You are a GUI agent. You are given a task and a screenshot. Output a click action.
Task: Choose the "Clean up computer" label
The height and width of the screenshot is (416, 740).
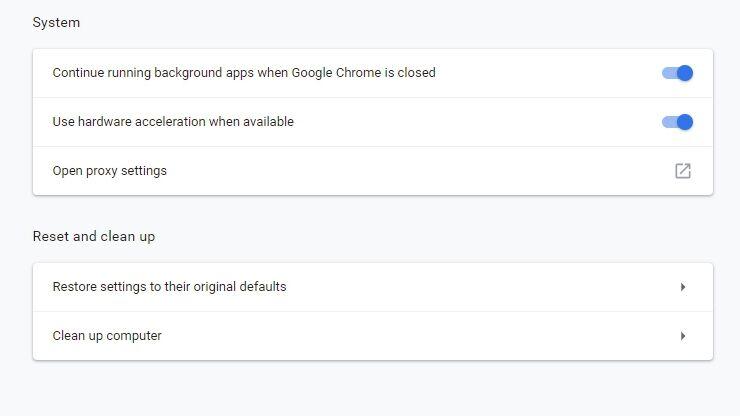pos(107,336)
